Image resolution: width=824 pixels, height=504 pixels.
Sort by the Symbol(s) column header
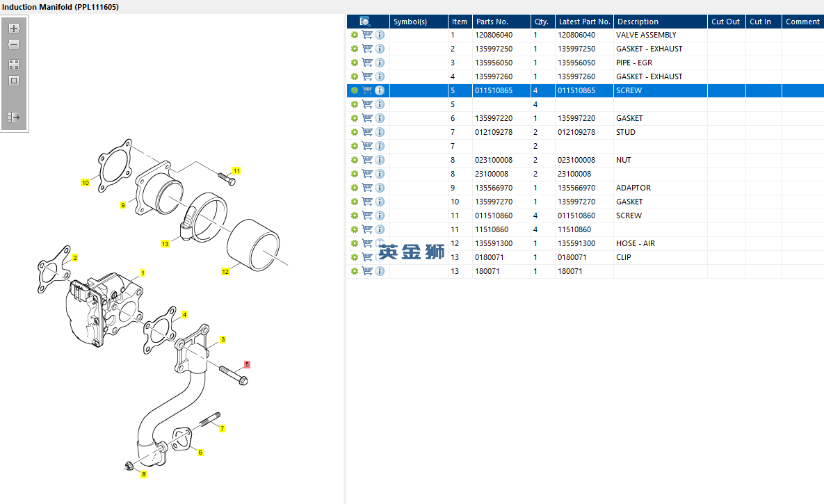pos(419,22)
